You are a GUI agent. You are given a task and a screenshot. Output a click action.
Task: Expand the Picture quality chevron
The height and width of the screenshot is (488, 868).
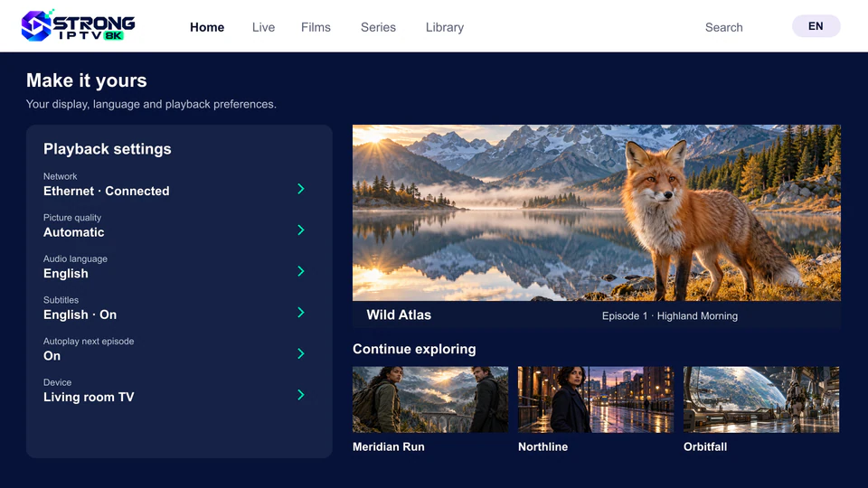point(301,230)
